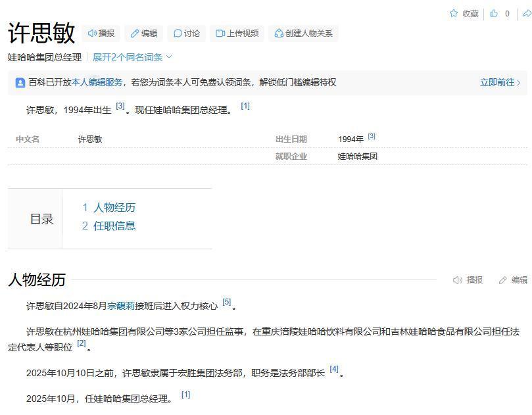The height and width of the screenshot is (415, 532).
Task: Edit the entry via the top 编辑 button
Action: click(144, 34)
